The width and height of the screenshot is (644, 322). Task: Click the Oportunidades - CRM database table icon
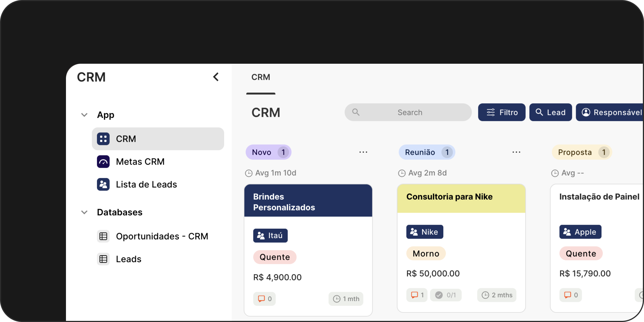point(103,236)
